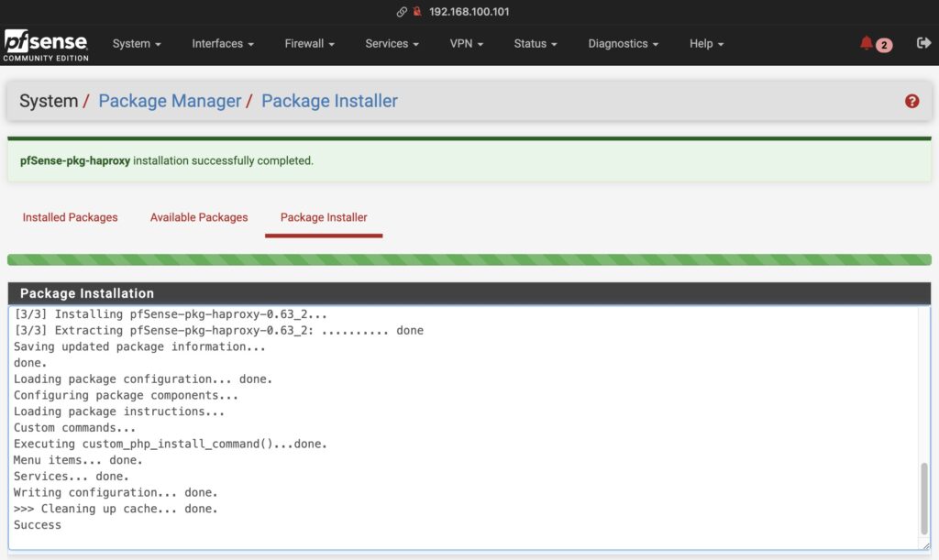
Task: Click the insecure lock icon by the address
Action: pyautogui.click(x=417, y=11)
